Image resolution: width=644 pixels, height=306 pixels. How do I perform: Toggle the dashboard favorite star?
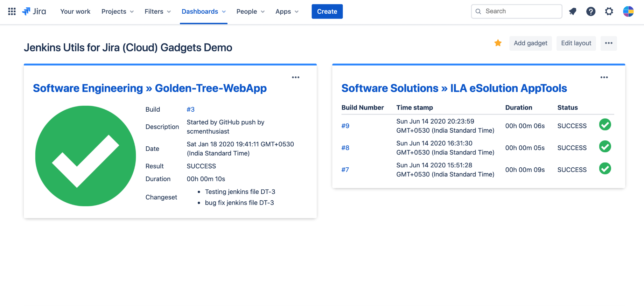click(498, 43)
